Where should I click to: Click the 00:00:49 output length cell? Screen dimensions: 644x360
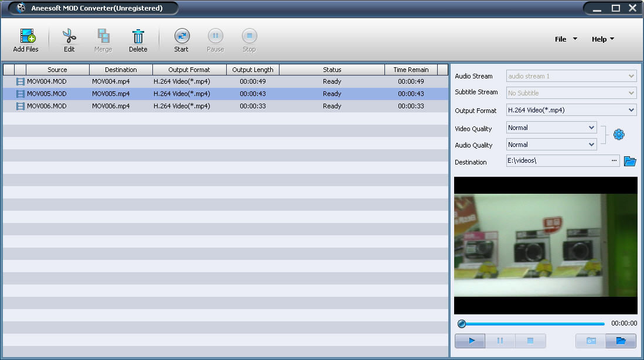[253, 82]
